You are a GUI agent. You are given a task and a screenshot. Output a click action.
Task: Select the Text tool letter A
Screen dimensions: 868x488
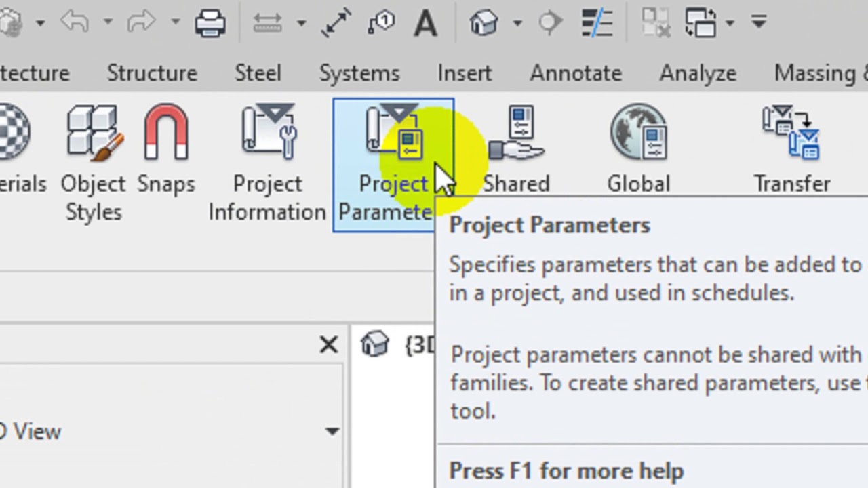(425, 23)
